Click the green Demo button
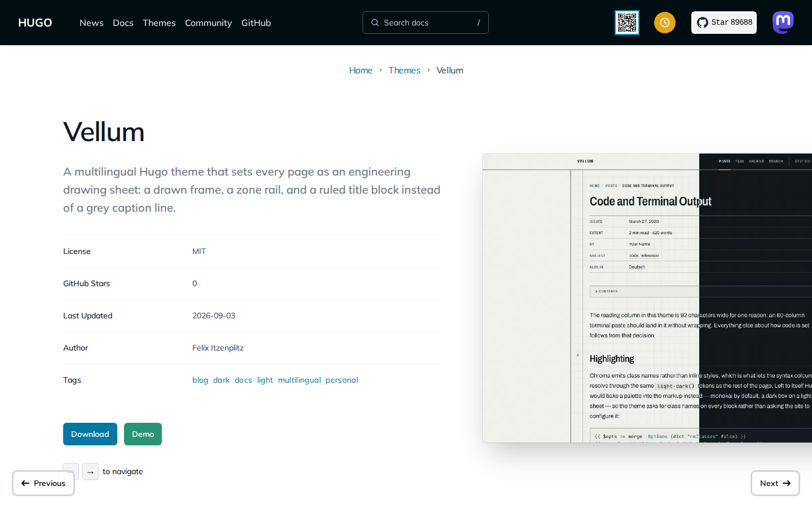Viewport: 812px width, 508px height. (x=143, y=434)
